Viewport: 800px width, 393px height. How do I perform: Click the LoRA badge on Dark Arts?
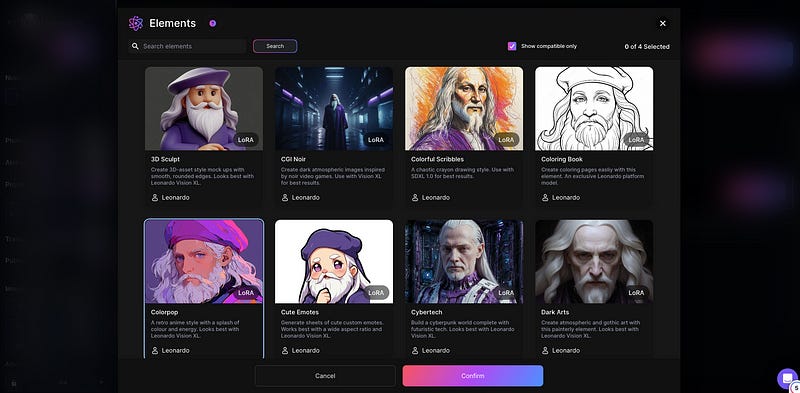click(636, 293)
